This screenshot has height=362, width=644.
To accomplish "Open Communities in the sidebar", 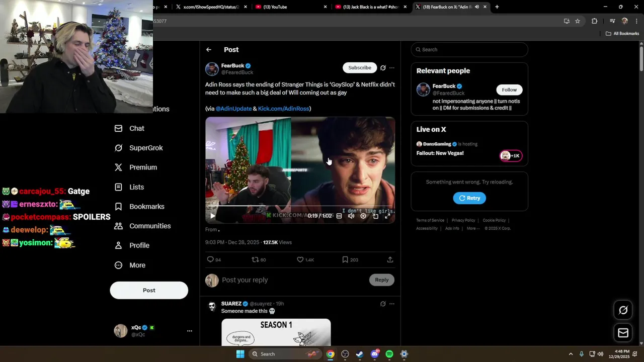I will [x=143, y=226].
